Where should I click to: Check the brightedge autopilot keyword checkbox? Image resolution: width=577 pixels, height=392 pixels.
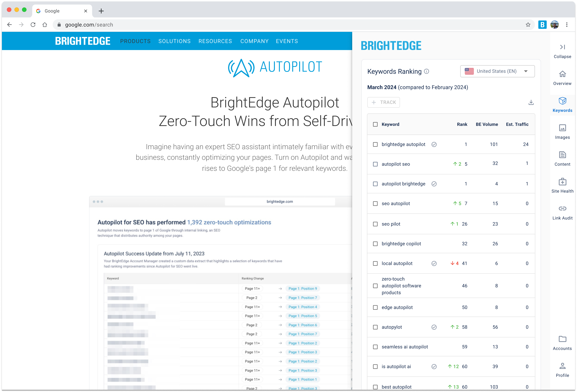(375, 144)
